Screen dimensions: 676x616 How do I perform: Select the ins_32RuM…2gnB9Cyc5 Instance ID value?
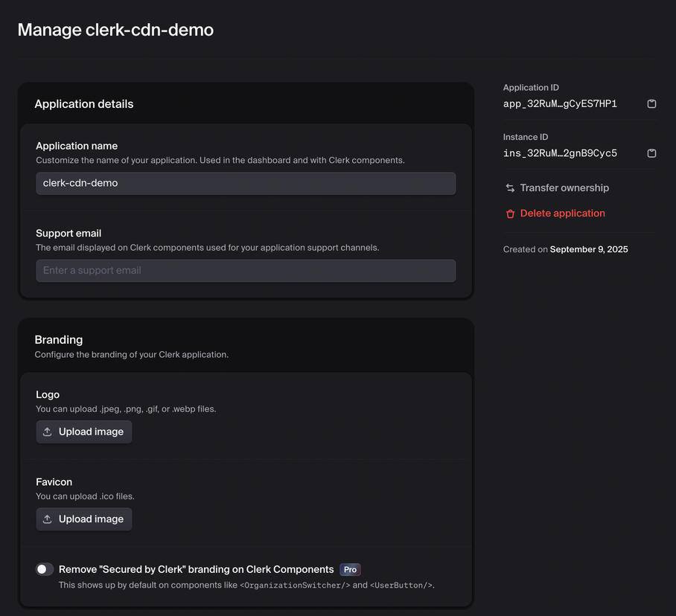point(560,153)
